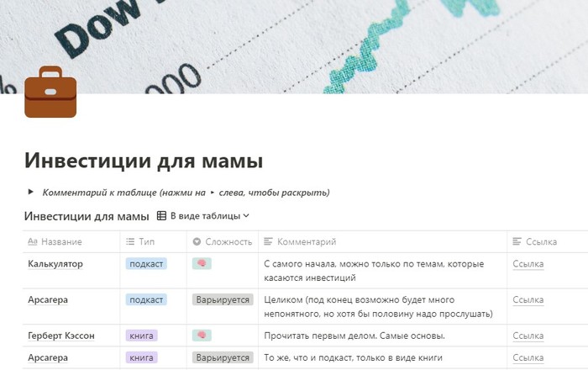This screenshot has width=588, height=370.
Task: Open the Арсагера podcast row name
Action: click(48, 300)
